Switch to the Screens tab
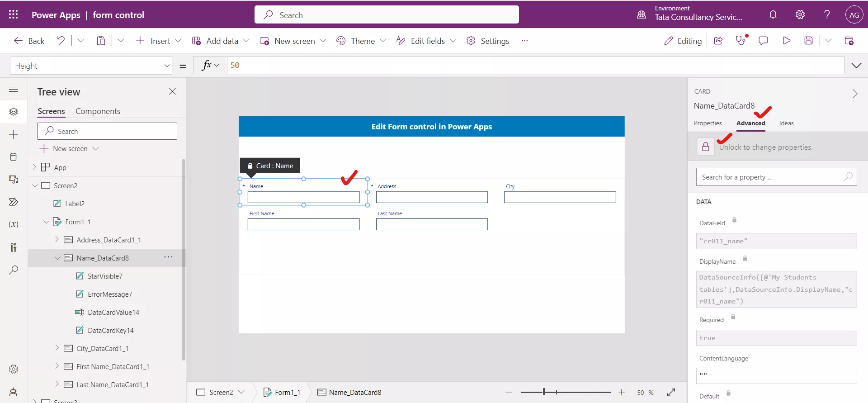Screen dimensions: 868x403 pyautogui.click(x=51, y=111)
